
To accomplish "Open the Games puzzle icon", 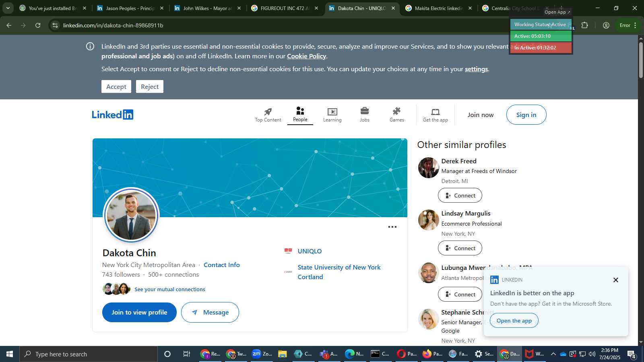I will (x=397, y=115).
